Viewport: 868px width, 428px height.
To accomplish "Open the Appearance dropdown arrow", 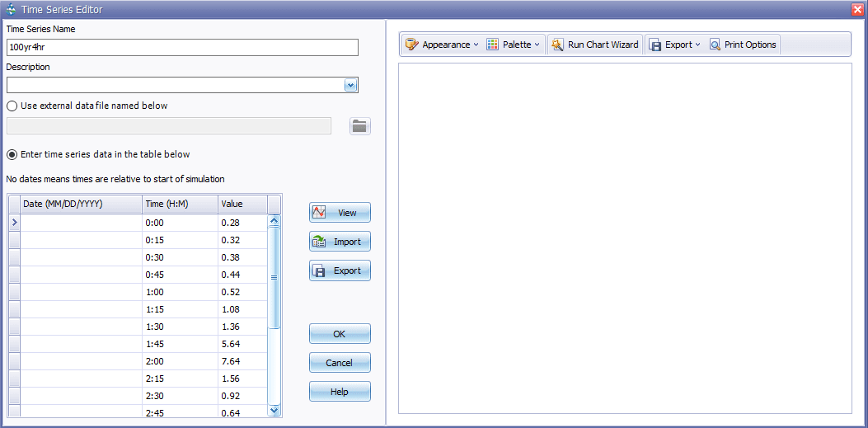I will click(x=476, y=45).
